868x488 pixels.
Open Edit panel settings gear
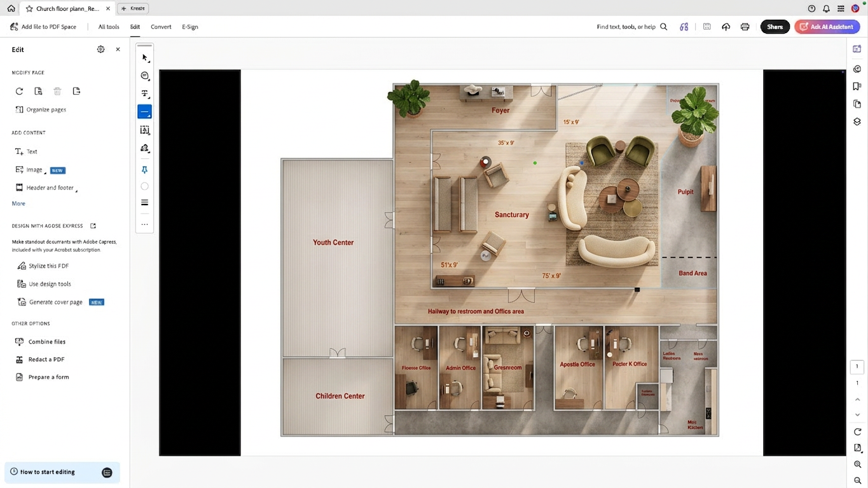tap(100, 49)
